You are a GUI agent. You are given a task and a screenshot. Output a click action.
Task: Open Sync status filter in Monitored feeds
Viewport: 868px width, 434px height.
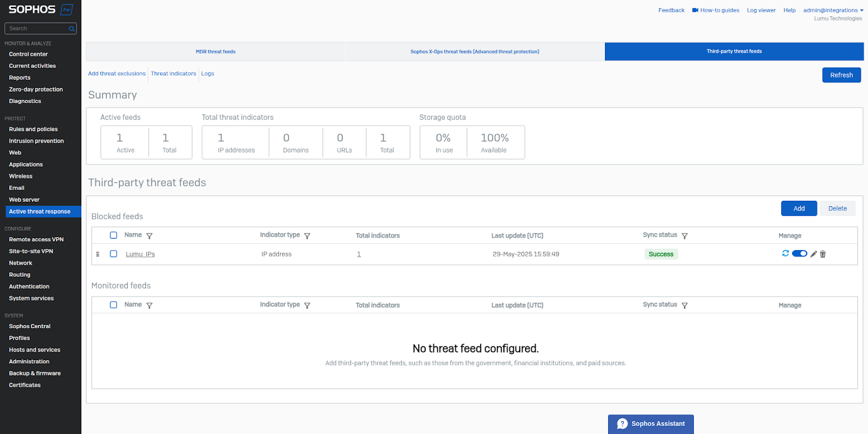685,305
